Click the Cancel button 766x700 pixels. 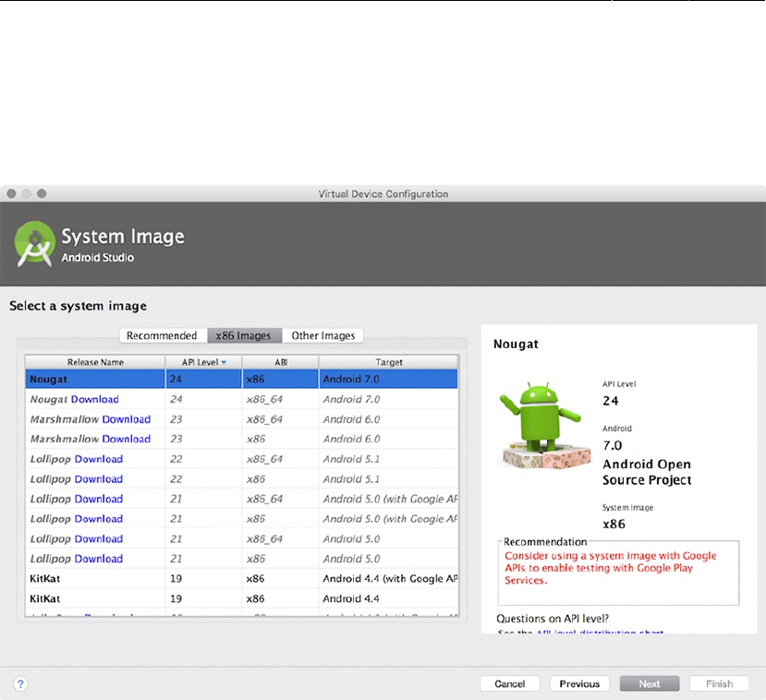click(509, 684)
